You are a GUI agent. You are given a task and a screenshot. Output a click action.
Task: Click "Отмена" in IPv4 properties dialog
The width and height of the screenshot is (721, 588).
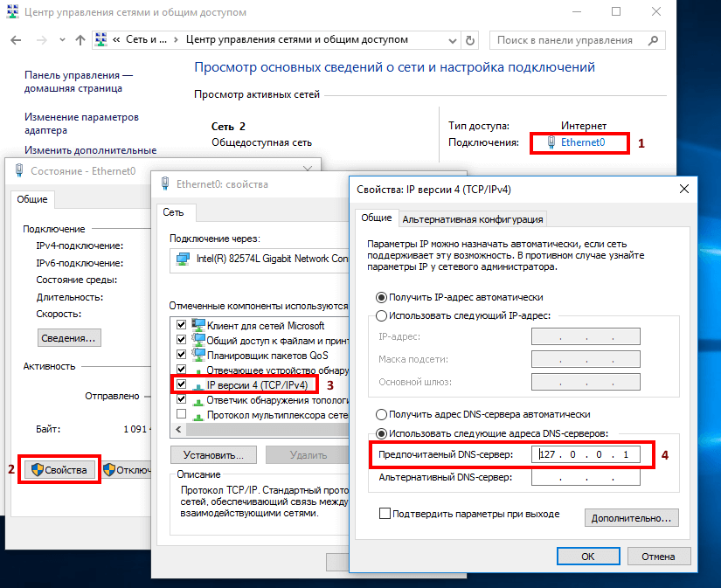click(x=658, y=557)
